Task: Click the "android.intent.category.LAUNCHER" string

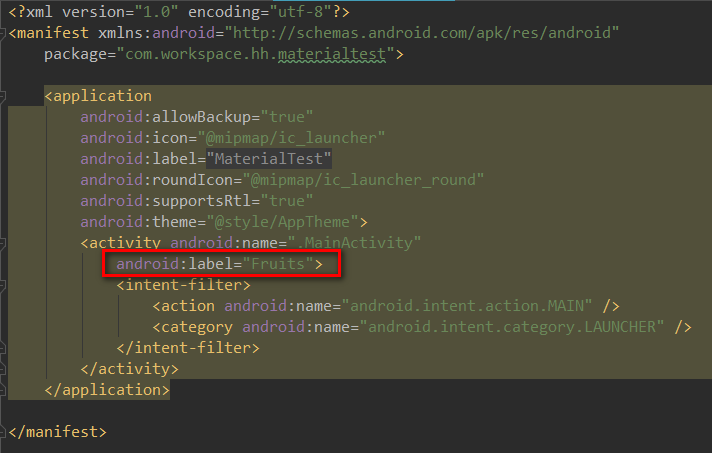Action: coord(512,327)
